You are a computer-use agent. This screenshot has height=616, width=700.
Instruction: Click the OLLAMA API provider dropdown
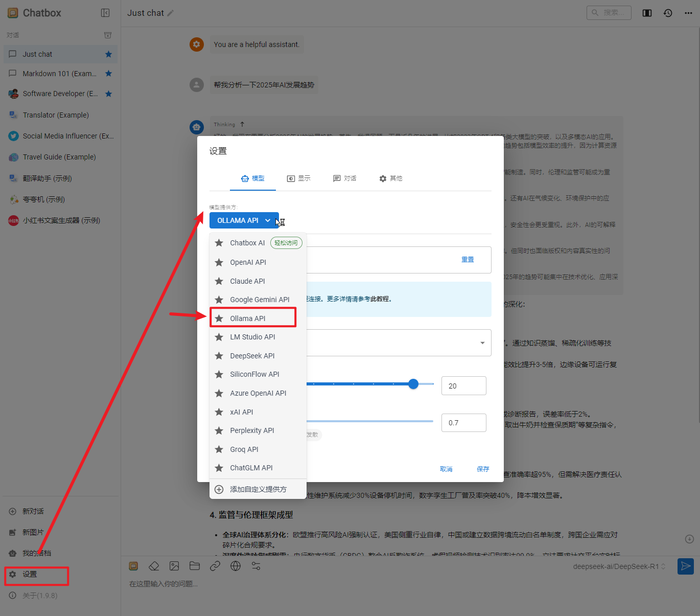[244, 220]
